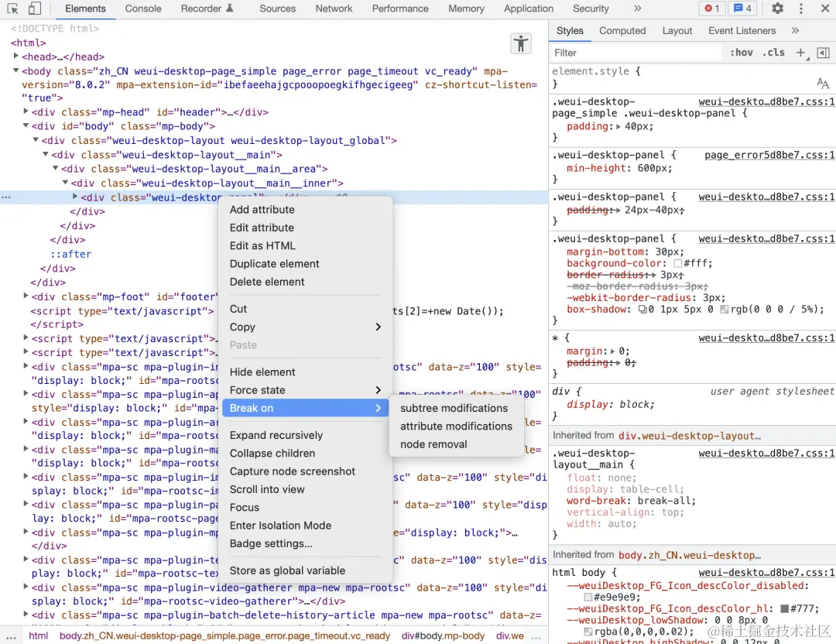836x644 pixels.
Task: Open the Network tab
Action: coord(334,9)
